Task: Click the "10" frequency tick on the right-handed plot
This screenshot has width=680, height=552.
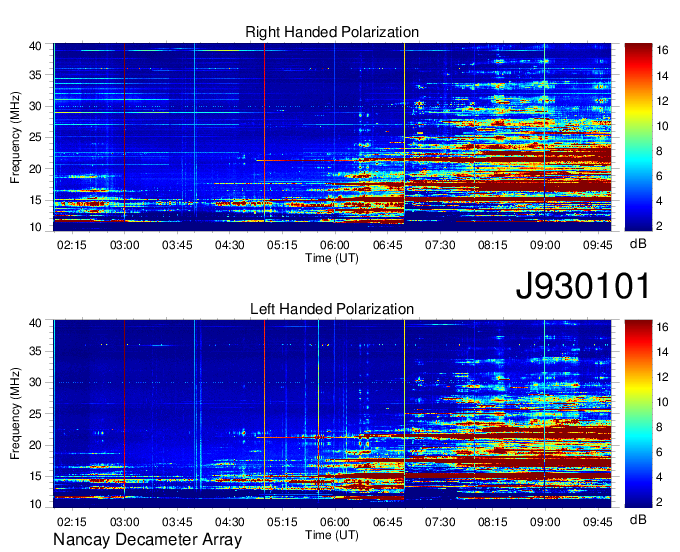Action: pyautogui.click(x=36, y=227)
